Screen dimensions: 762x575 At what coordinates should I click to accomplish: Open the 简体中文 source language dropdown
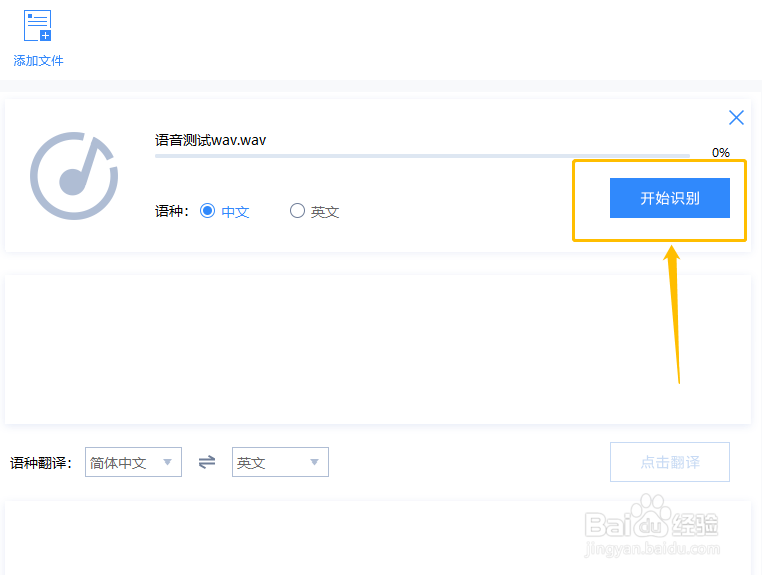click(x=133, y=462)
